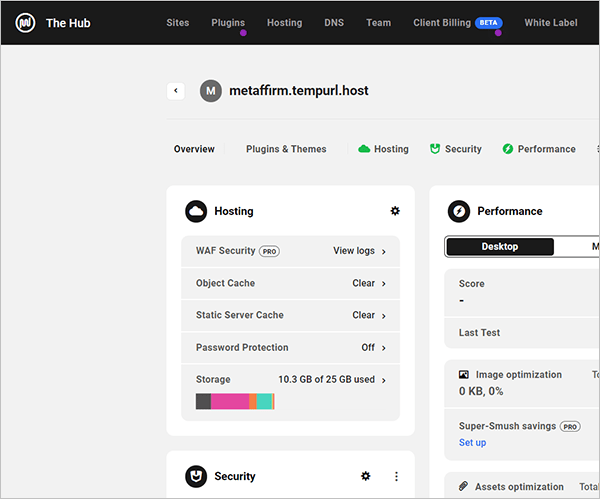Click the The Hub title text
This screenshot has height=499, width=600.
68,23
